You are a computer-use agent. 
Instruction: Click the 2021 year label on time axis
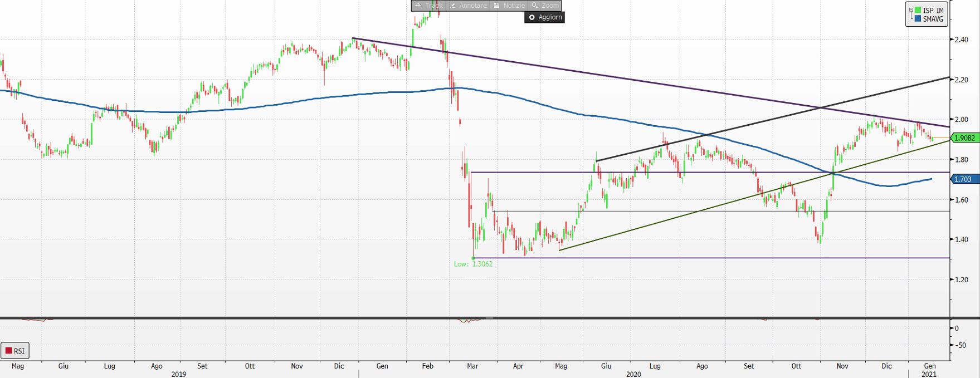[929, 374]
